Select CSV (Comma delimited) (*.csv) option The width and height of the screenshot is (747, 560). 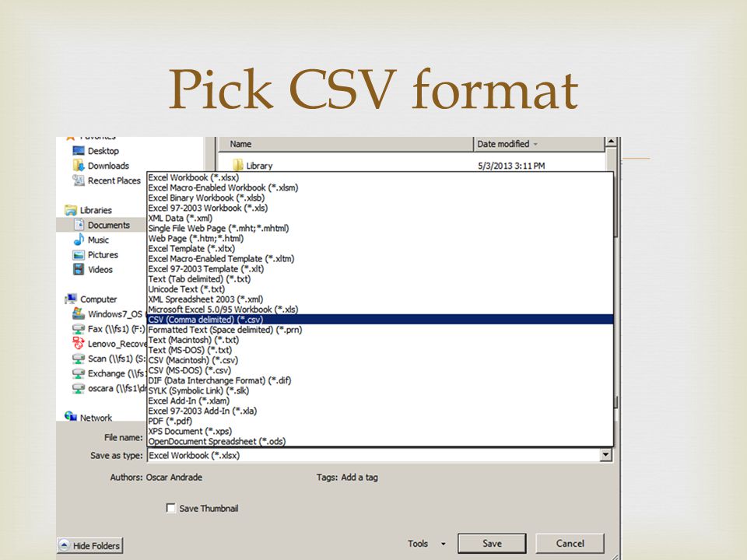click(x=380, y=320)
